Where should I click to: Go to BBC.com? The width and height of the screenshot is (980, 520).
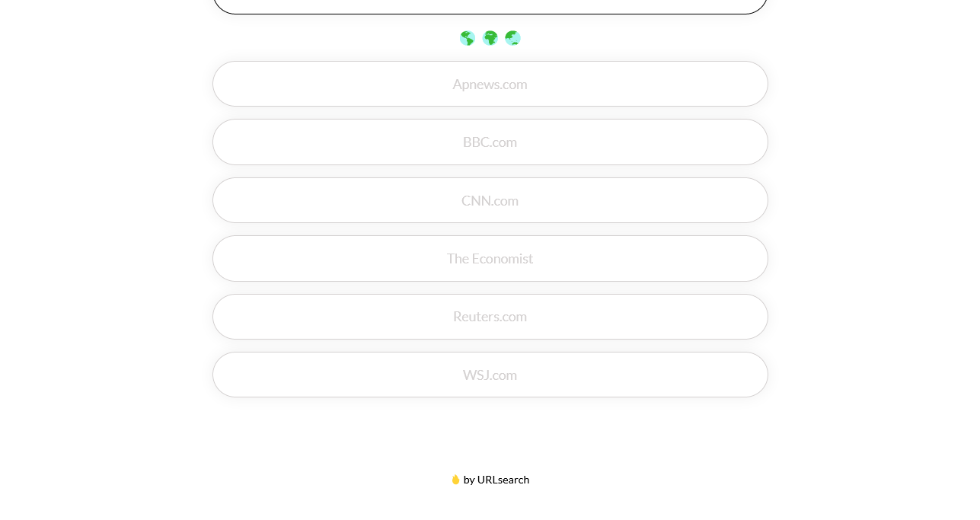pos(490,142)
